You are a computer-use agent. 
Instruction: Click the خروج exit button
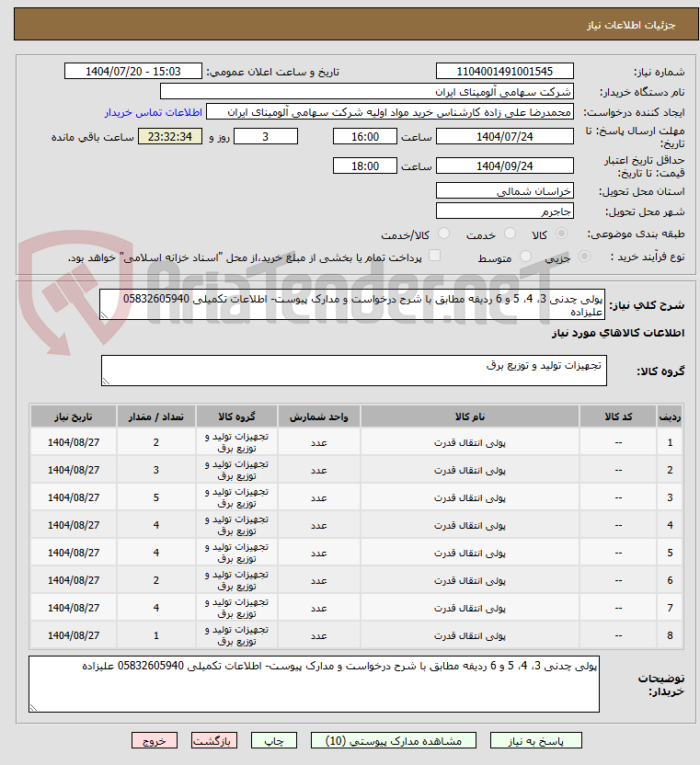[155, 740]
